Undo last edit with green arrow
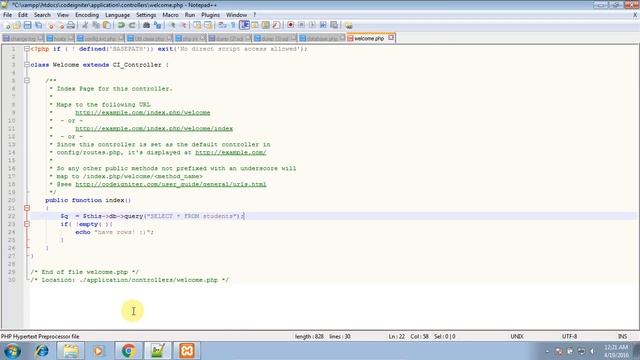The width and height of the screenshot is (640, 360). [x=121, y=25]
